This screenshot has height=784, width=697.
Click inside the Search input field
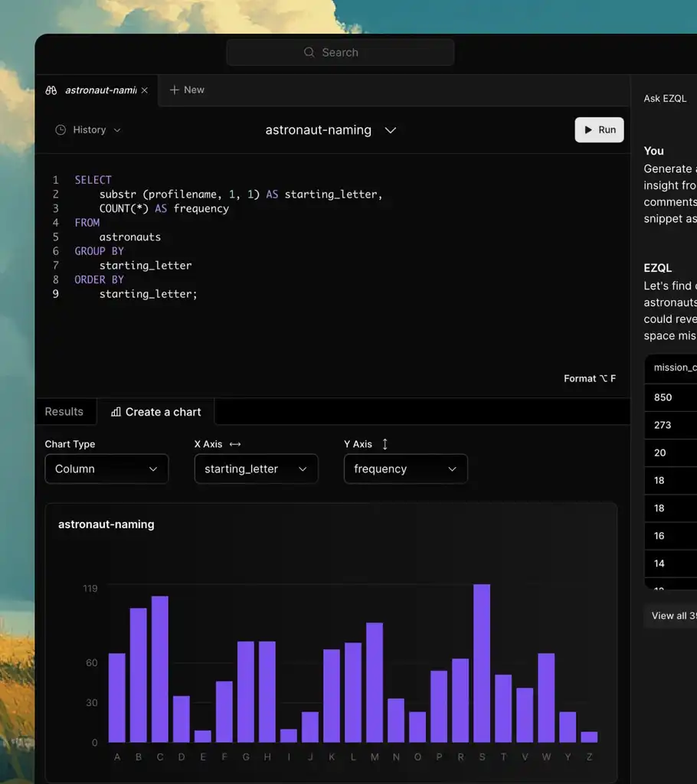click(x=340, y=52)
